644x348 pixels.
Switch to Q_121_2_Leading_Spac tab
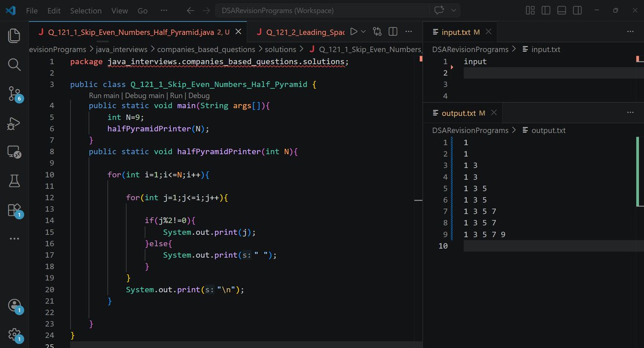coord(301,32)
